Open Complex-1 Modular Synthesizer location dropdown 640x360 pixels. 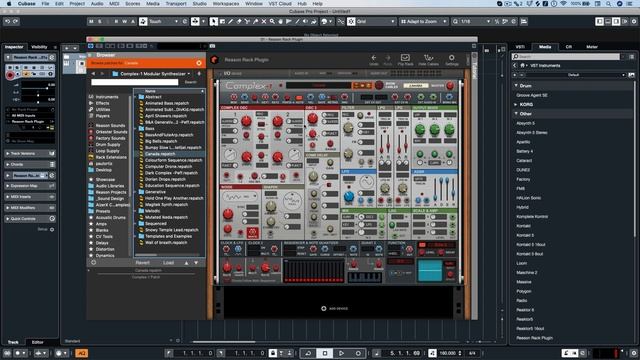coord(151,73)
